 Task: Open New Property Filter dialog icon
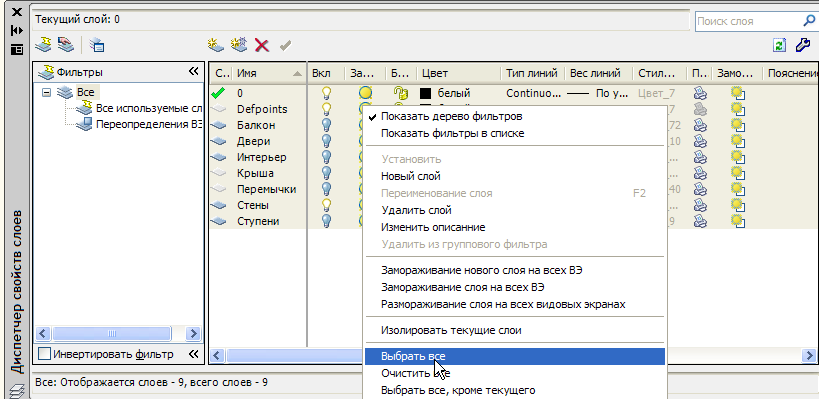[x=43, y=45]
